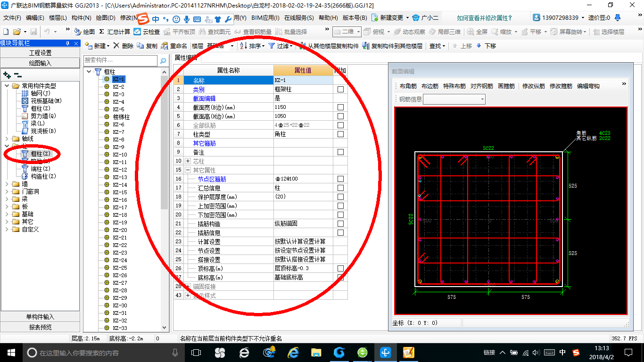Click the undo arrow icon

pos(47,32)
